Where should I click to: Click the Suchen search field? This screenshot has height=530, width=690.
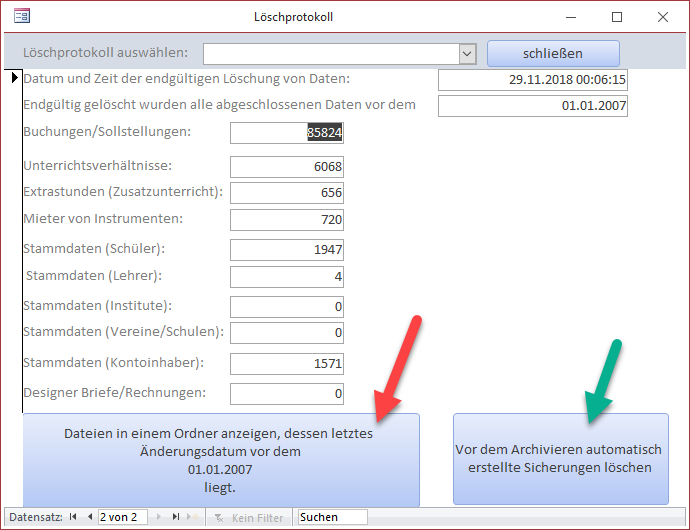332,517
